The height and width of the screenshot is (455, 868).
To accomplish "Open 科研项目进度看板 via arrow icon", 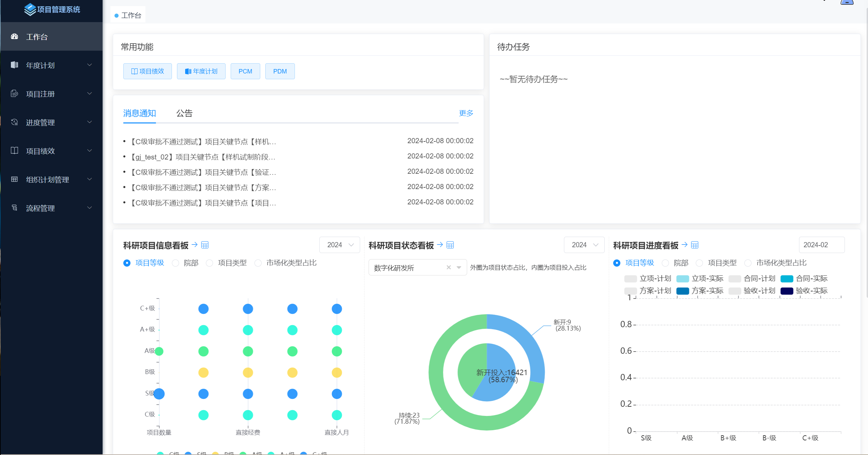I will click(685, 245).
